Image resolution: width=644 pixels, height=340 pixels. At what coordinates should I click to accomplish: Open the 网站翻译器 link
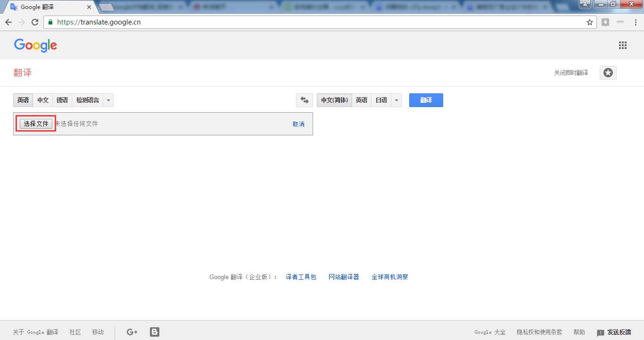coord(344,277)
